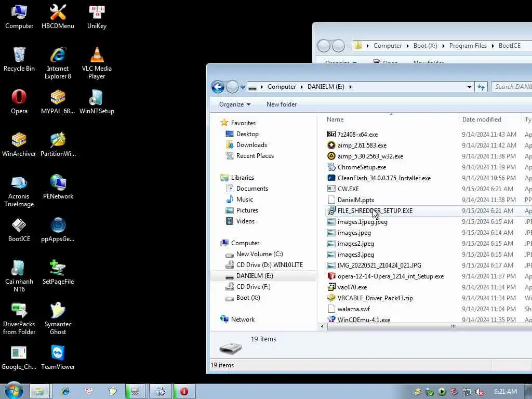
Task: Launch UniKey from the desktop
Action: click(97, 17)
